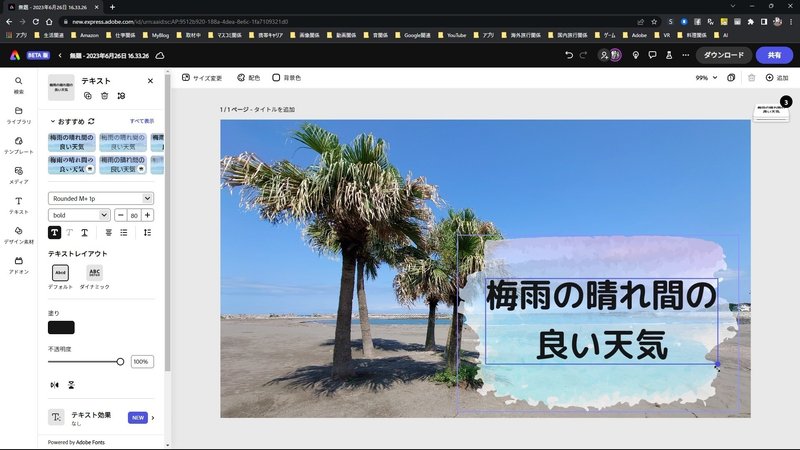Open the bold font weight dropdown
The image size is (800, 450).
pyautogui.click(x=79, y=215)
